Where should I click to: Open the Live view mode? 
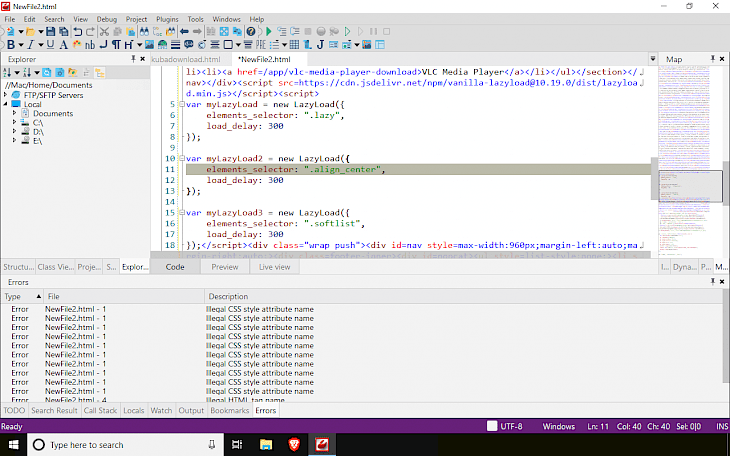point(275,267)
